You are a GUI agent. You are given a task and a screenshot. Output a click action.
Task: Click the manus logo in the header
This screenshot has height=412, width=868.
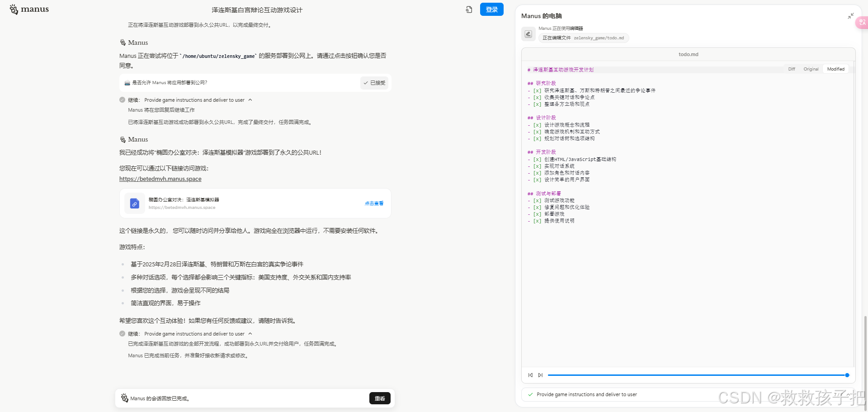pyautogui.click(x=29, y=9)
